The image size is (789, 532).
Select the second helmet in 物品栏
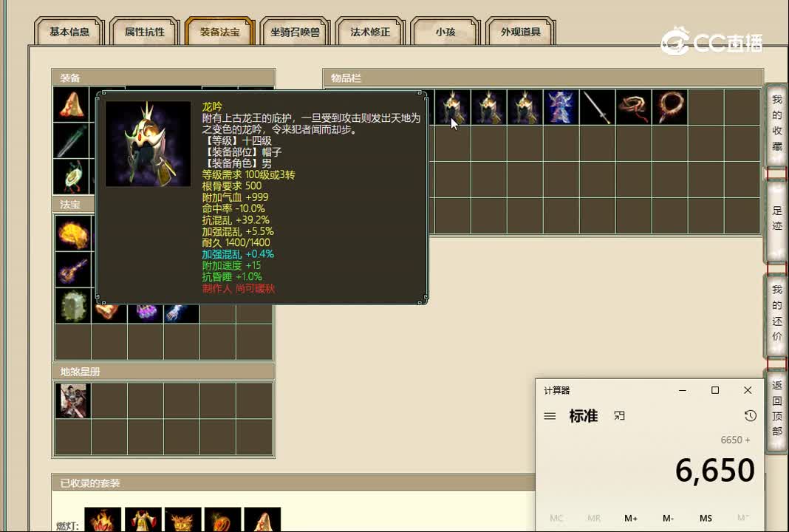[488, 107]
